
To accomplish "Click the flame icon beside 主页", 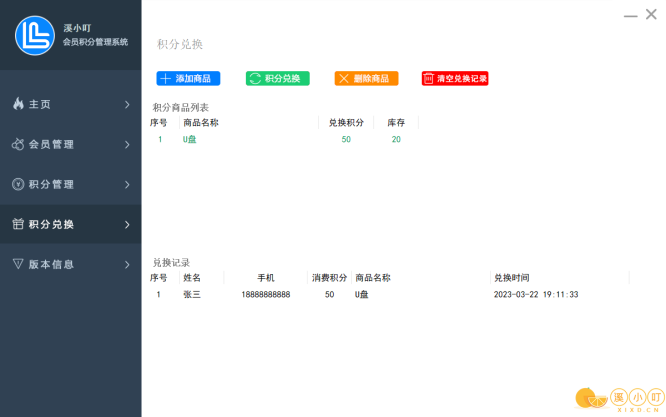I will pyautogui.click(x=18, y=104).
